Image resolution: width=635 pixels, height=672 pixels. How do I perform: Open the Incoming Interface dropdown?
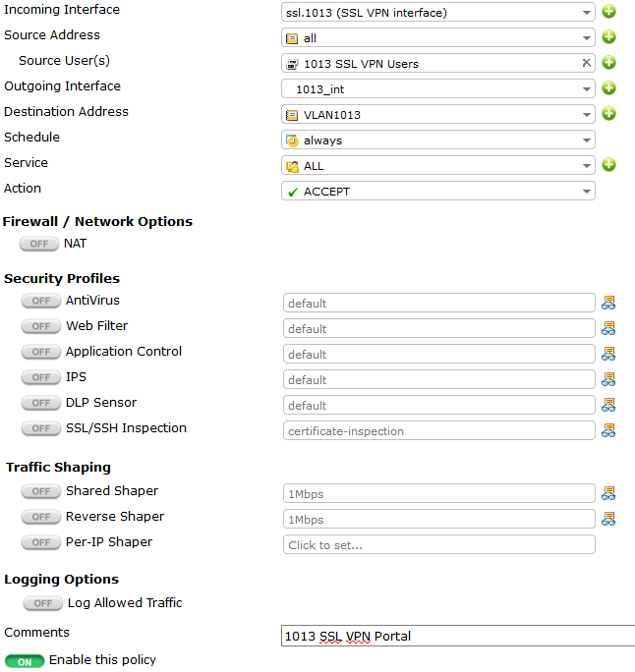[437, 12]
